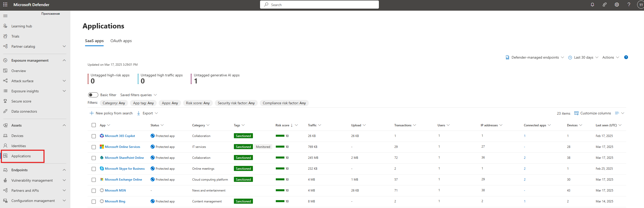Click the Customize columns icon

(576, 113)
